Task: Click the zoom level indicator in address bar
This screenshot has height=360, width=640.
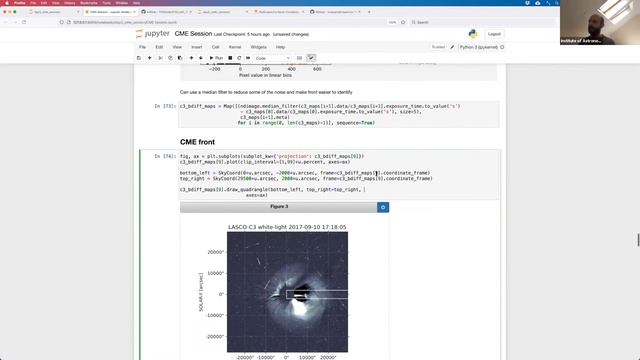Action: (x=392, y=22)
